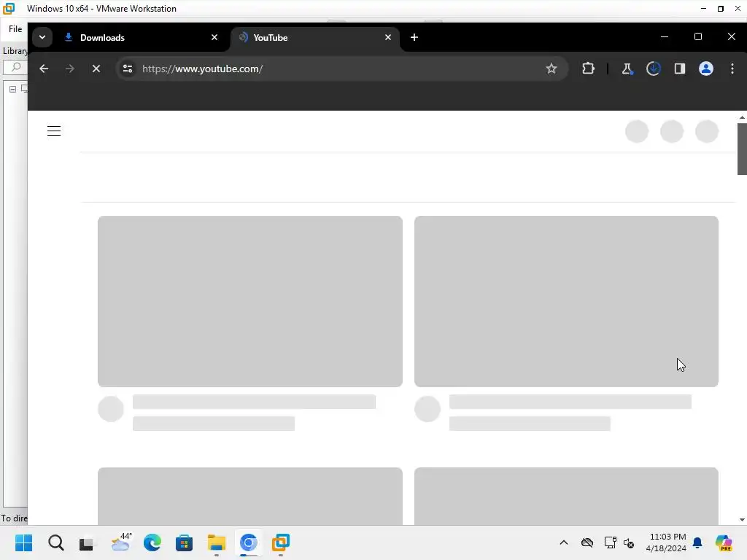
Task: Open the weather widget showing 44°
Action: (x=121, y=542)
